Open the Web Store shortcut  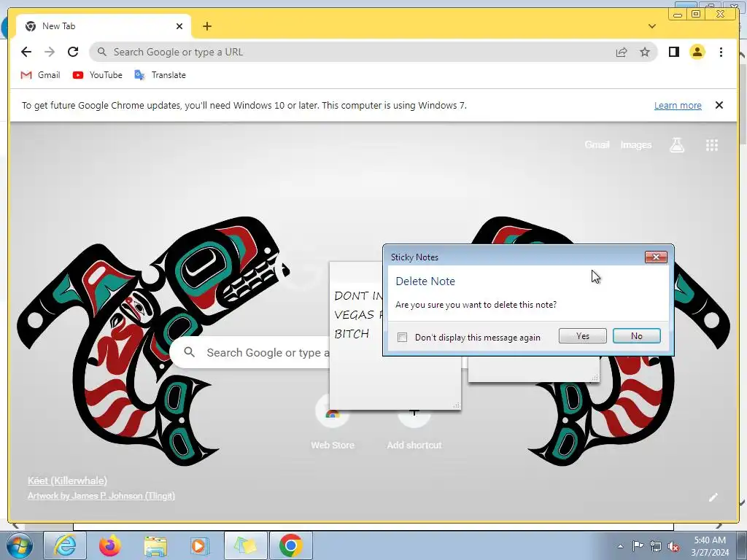pyautogui.click(x=332, y=424)
